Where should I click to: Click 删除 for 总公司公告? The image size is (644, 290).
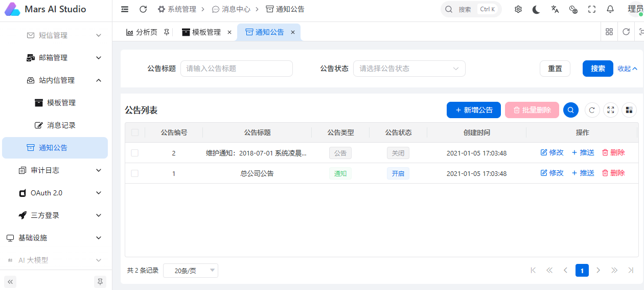(613, 173)
